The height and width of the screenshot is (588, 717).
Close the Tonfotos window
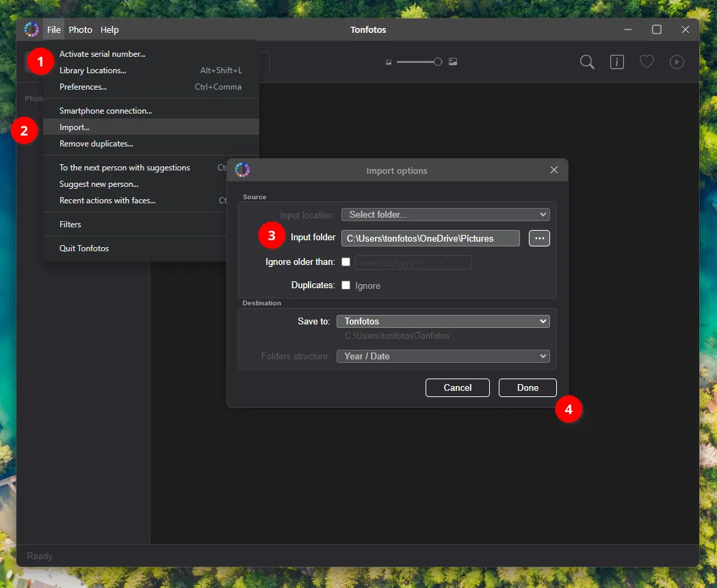click(685, 29)
